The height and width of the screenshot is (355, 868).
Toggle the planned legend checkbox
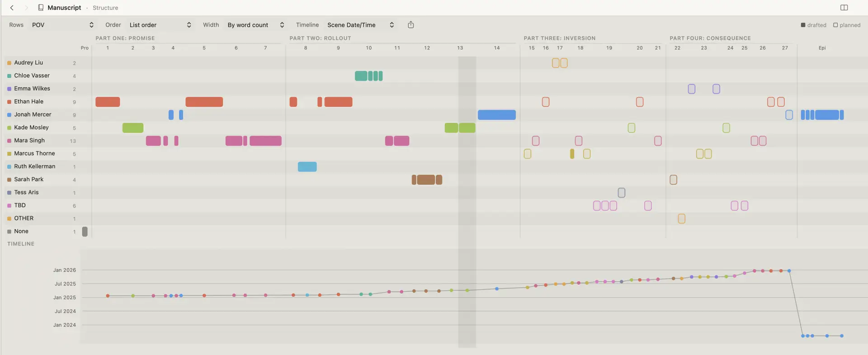click(x=835, y=25)
